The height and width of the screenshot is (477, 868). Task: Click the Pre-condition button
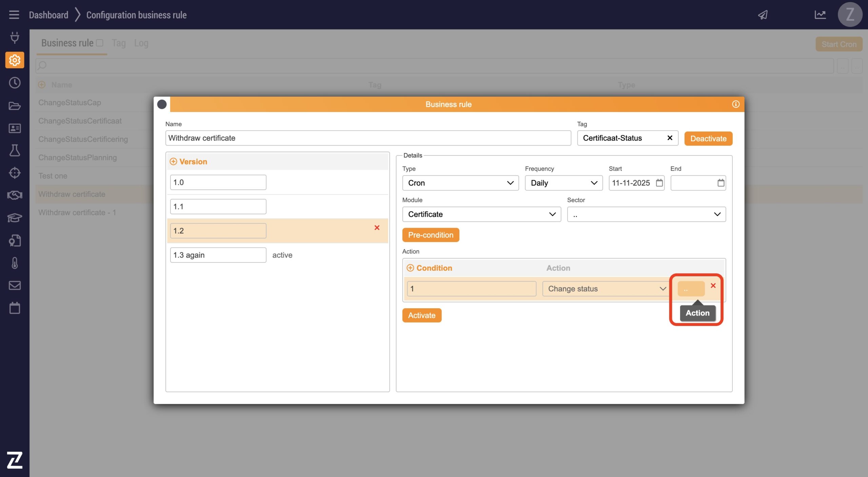click(430, 235)
